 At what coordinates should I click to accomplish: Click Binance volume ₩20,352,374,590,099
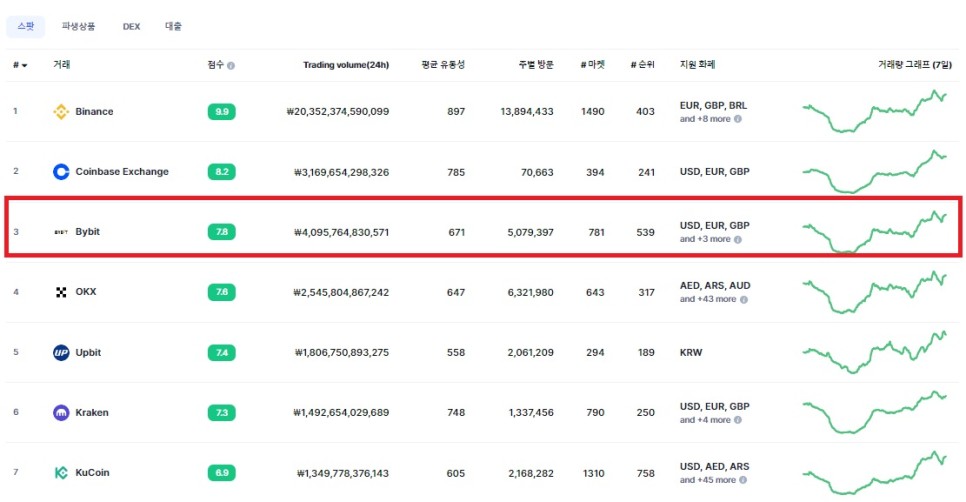click(338, 111)
